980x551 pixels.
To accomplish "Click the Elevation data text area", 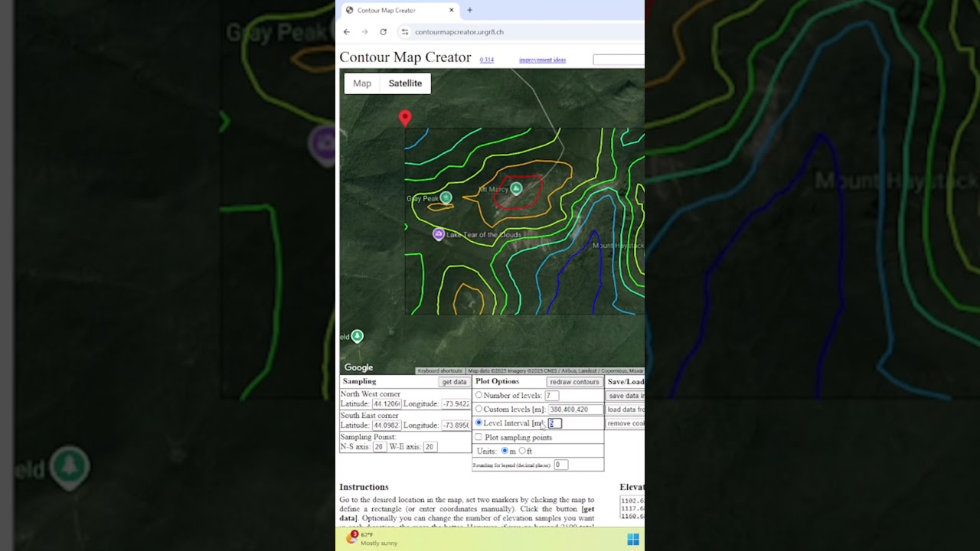I will coord(632,508).
